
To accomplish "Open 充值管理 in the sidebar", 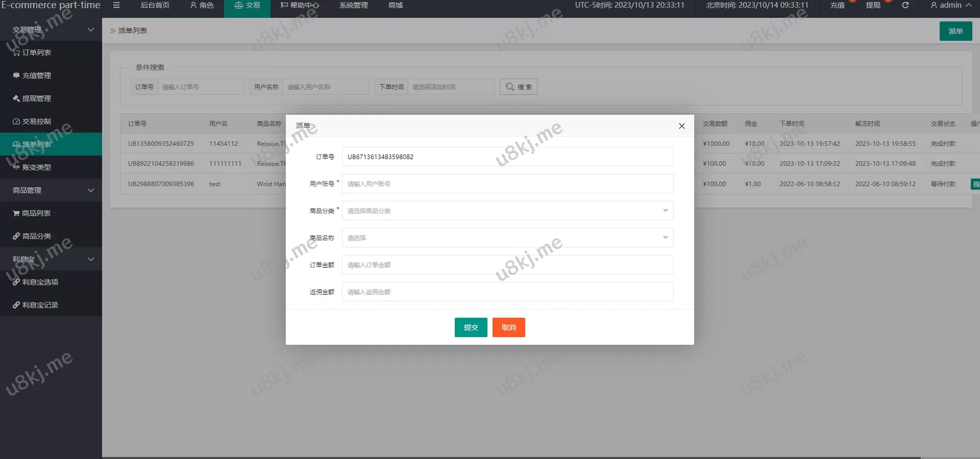I will [36, 75].
